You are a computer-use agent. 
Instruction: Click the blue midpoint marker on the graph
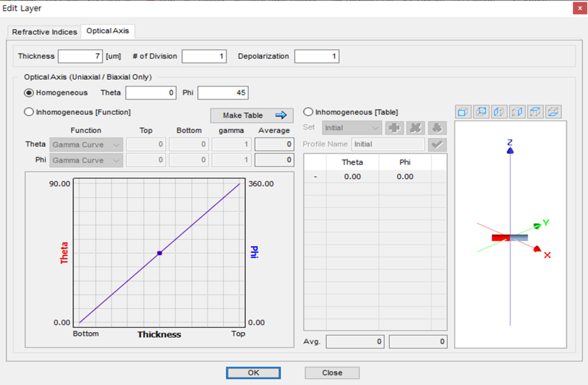coord(160,254)
